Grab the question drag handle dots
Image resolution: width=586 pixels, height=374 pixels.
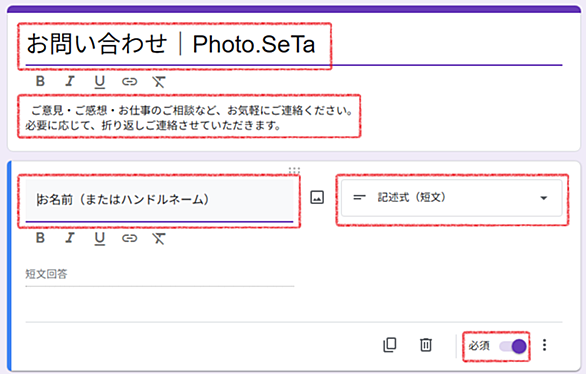pos(294,171)
